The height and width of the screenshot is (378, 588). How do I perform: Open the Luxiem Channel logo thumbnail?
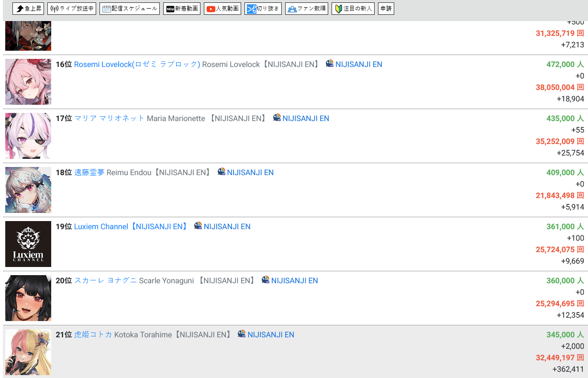pos(28,244)
